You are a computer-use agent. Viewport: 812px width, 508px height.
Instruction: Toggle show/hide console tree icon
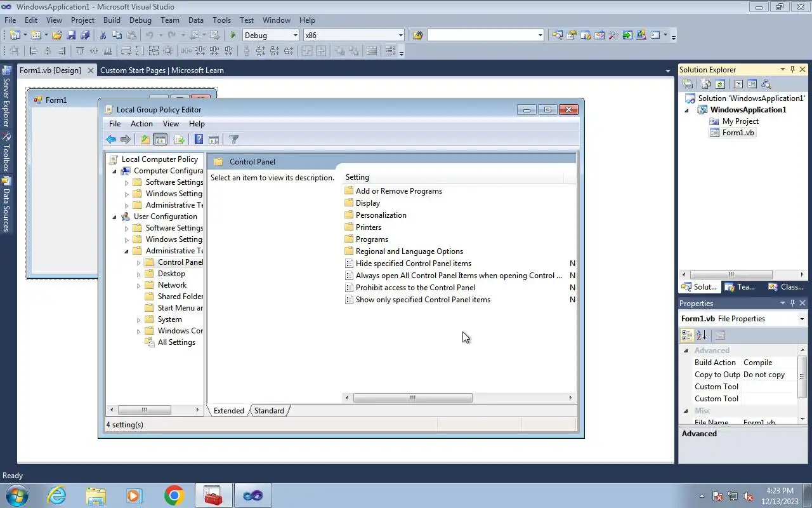click(160, 140)
